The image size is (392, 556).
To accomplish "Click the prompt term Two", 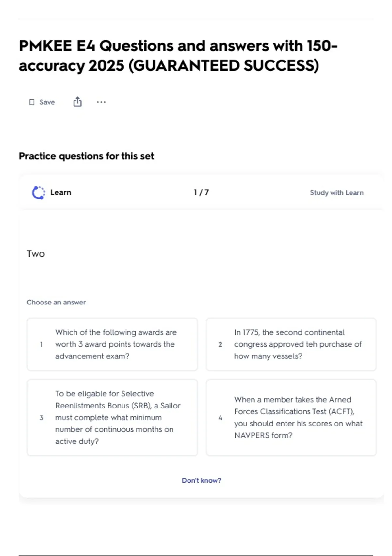I will (36, 254).
